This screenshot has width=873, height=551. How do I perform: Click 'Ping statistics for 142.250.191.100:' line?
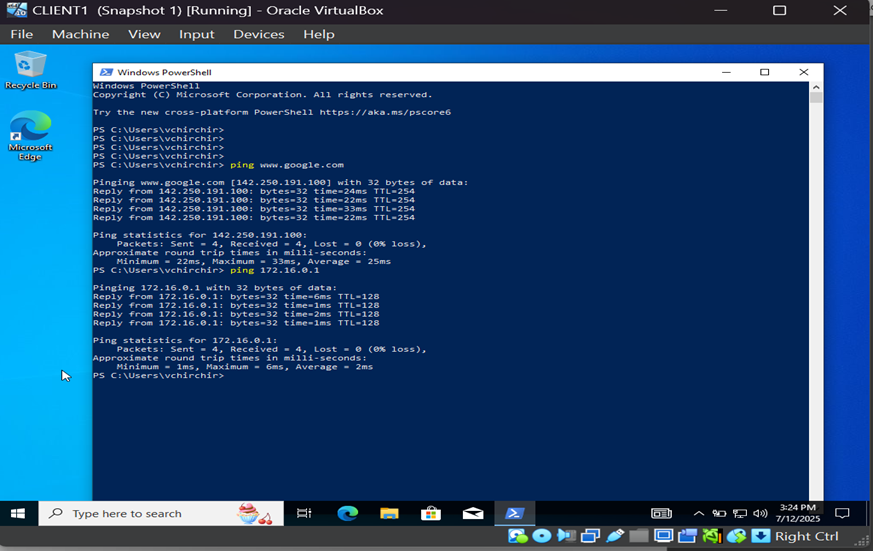click(x=200, y=235)
